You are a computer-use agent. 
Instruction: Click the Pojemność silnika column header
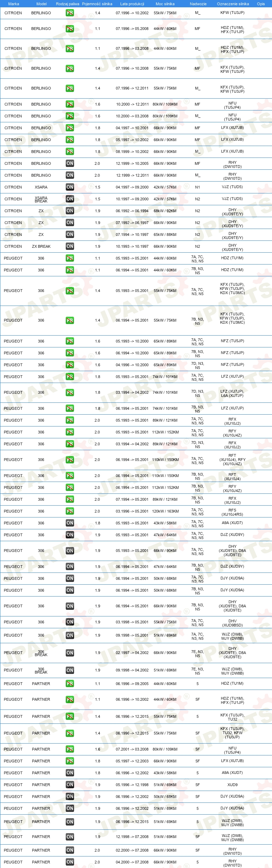coord(97,4)
